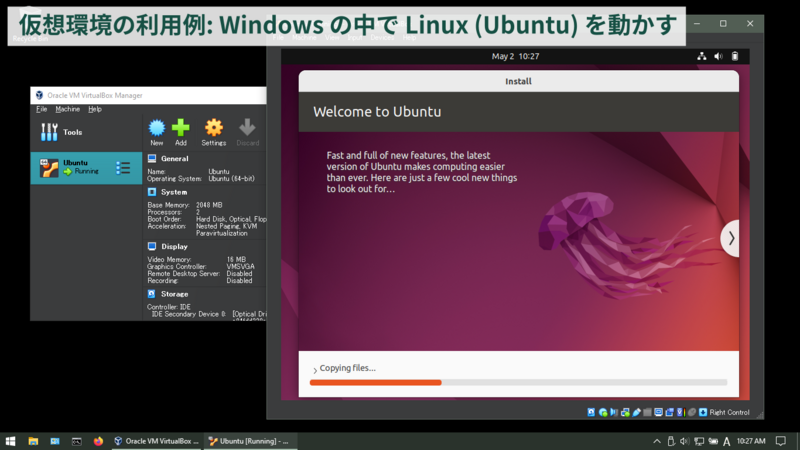This screenshot has width=800, height=450.
Task: Click the mouse integration icon in status bar
Action: click(x=692, y=412)
